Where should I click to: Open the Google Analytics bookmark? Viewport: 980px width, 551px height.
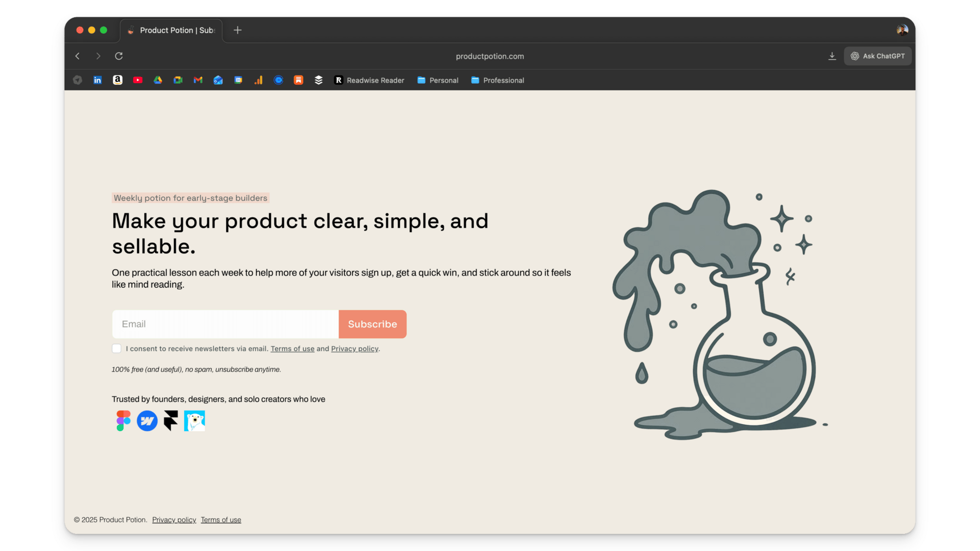click(258, 80)
